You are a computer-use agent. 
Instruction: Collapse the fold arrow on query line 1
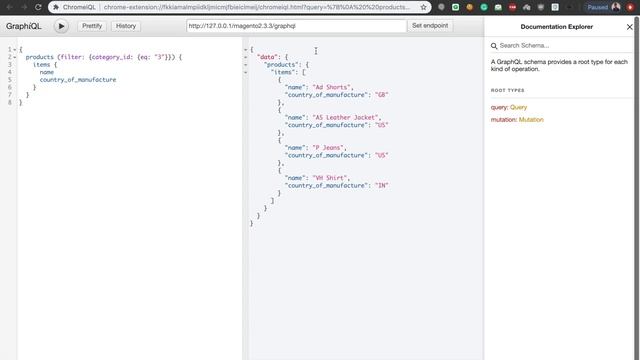click(15, 49)
